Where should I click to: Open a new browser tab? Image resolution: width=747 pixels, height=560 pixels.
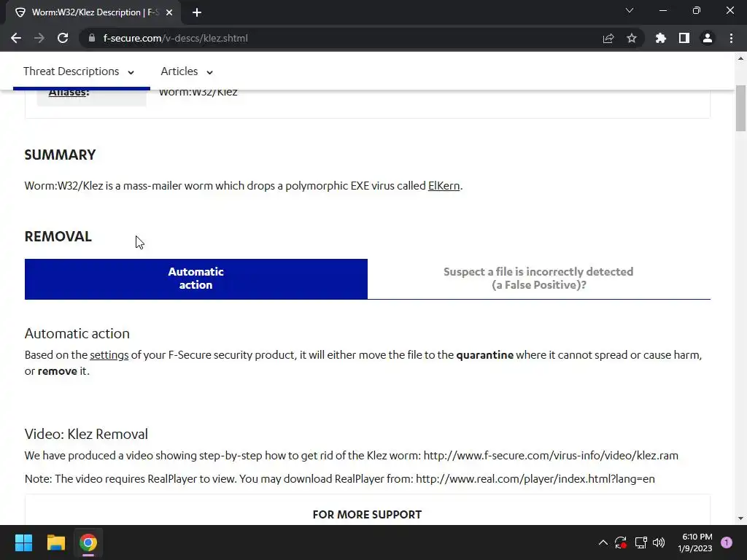click(197, 12)
